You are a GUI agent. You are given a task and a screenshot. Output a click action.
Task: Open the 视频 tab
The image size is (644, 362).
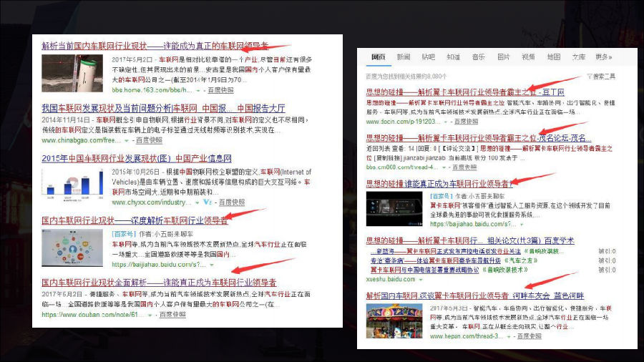tap(528, 57)
